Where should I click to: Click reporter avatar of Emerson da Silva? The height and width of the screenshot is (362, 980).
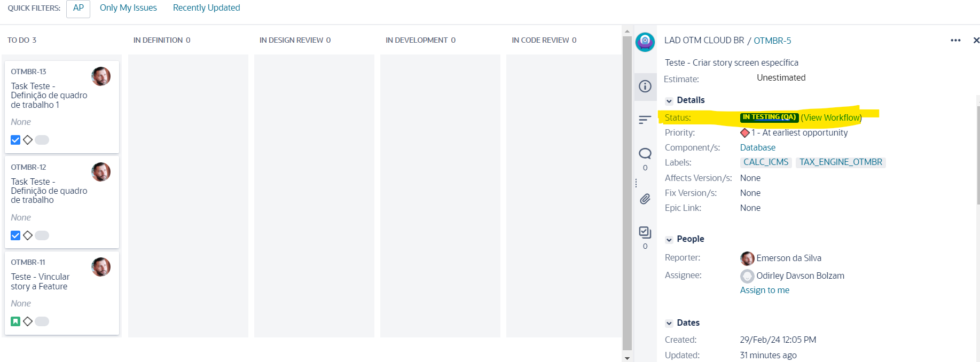pos(747,258)
